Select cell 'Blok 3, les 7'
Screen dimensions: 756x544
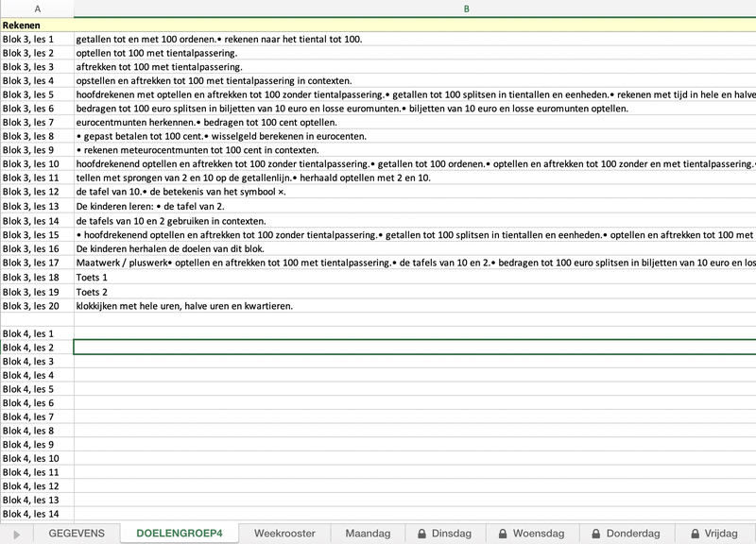pyautogui.click(x=37, y=123)
